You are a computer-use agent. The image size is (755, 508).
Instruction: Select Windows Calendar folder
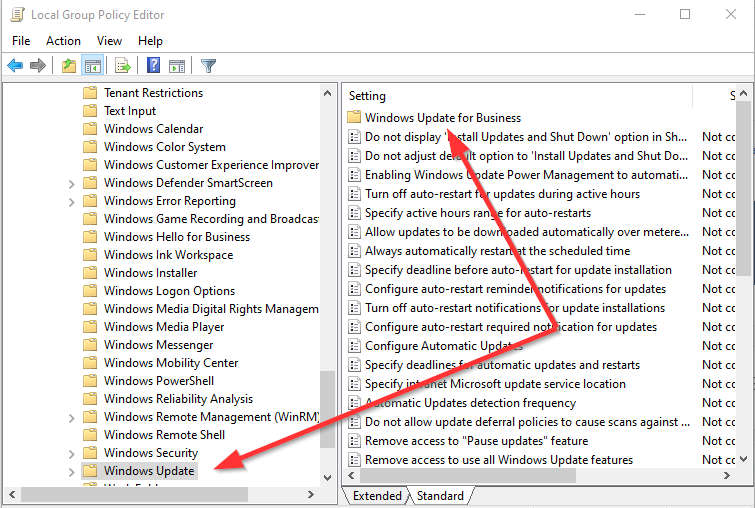[153, 129]
